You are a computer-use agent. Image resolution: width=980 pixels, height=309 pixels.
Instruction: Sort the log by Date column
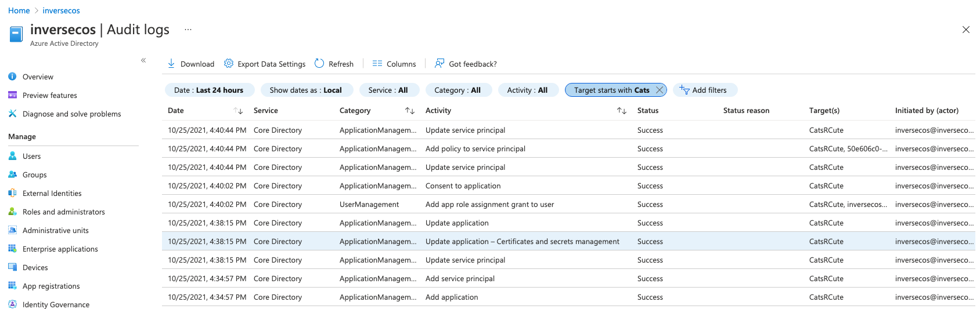pos(238,111)
